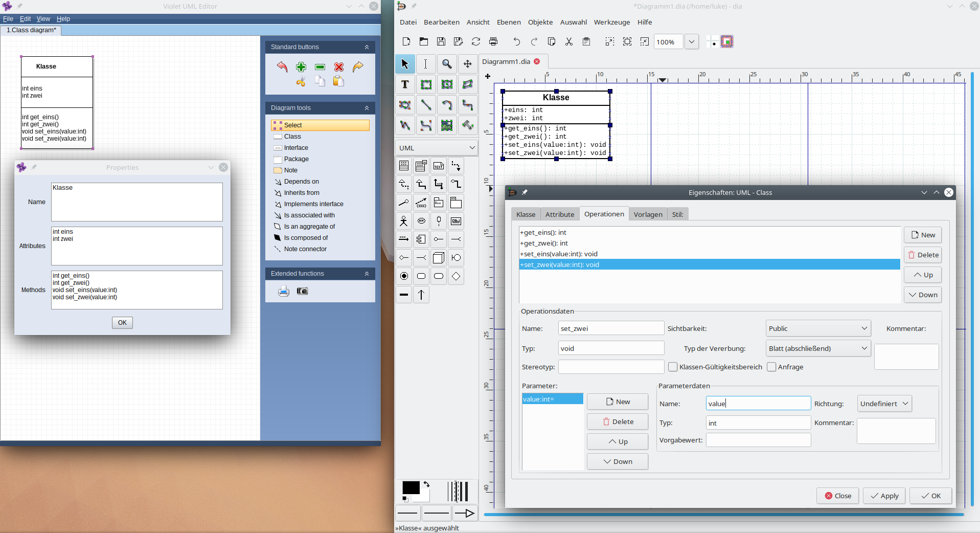The image size is (980, 533).
Task: Select the UML Class shape in Dia sheet
Action: click(x=404, y=166)
